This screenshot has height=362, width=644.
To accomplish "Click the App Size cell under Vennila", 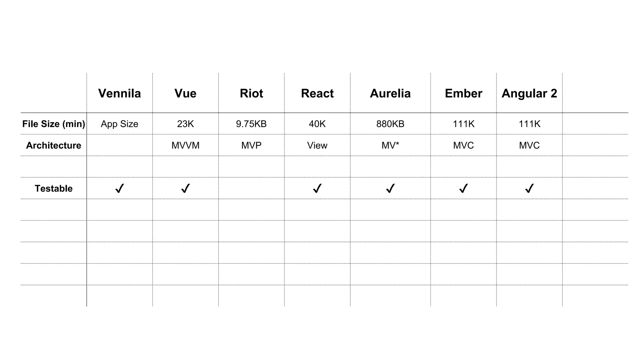I will point(119,124).
